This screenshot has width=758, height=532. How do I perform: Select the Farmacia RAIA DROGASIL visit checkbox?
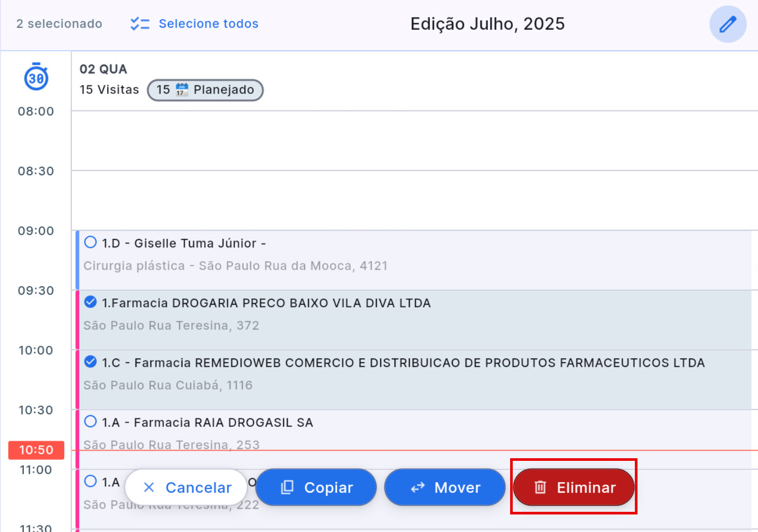pos(91,422)
